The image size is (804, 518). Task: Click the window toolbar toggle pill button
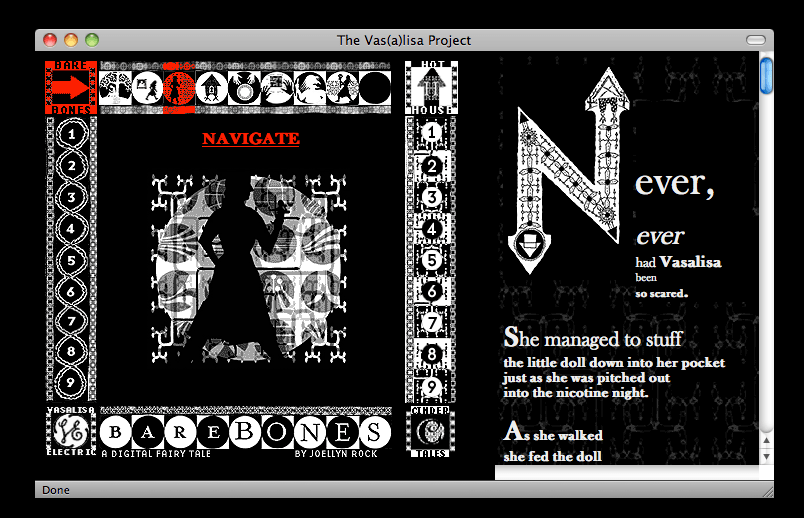pyautogui.click(x=756, y=40)
